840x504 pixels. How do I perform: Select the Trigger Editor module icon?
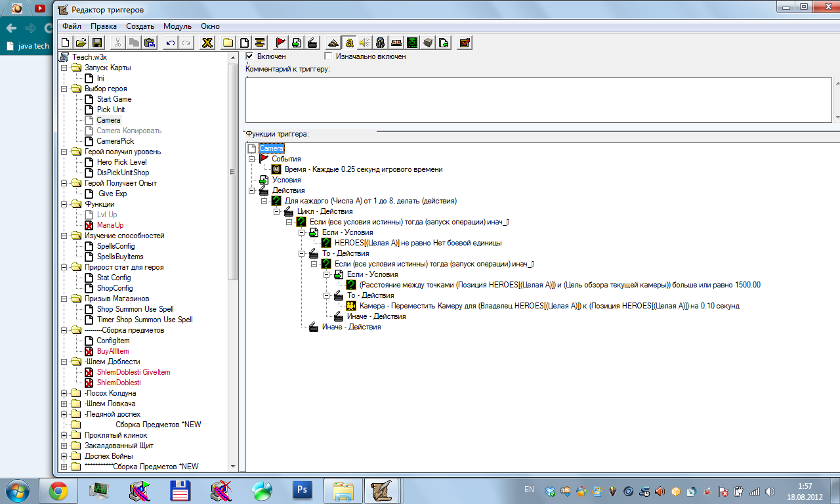(x=349, y=43)
